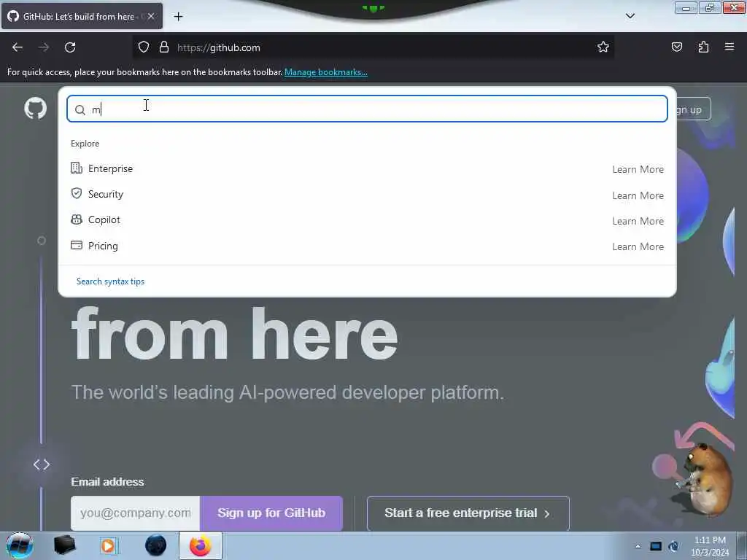Select the Copilot suggestion
747x560 pixels.
pos(367,220)
